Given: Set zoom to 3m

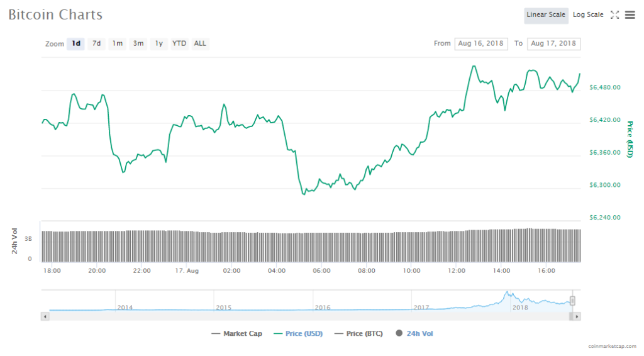Looking at the screenshot, I should tap(138, 44).
